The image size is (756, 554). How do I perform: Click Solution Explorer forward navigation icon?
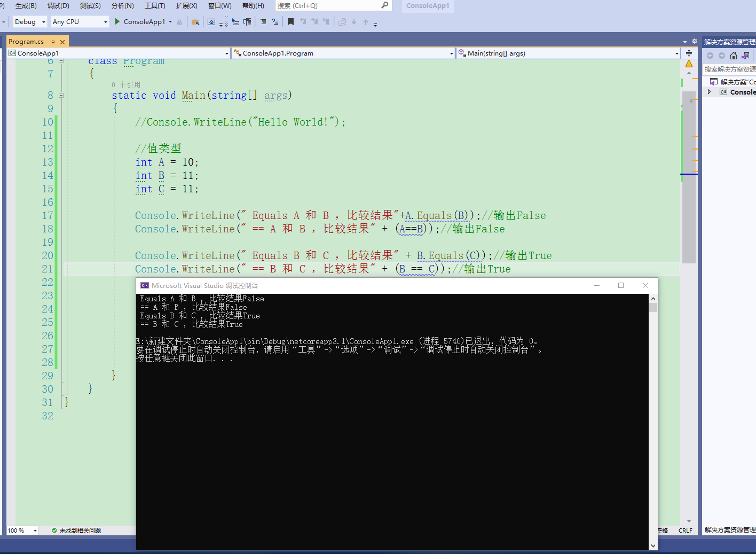click(722, 56)
